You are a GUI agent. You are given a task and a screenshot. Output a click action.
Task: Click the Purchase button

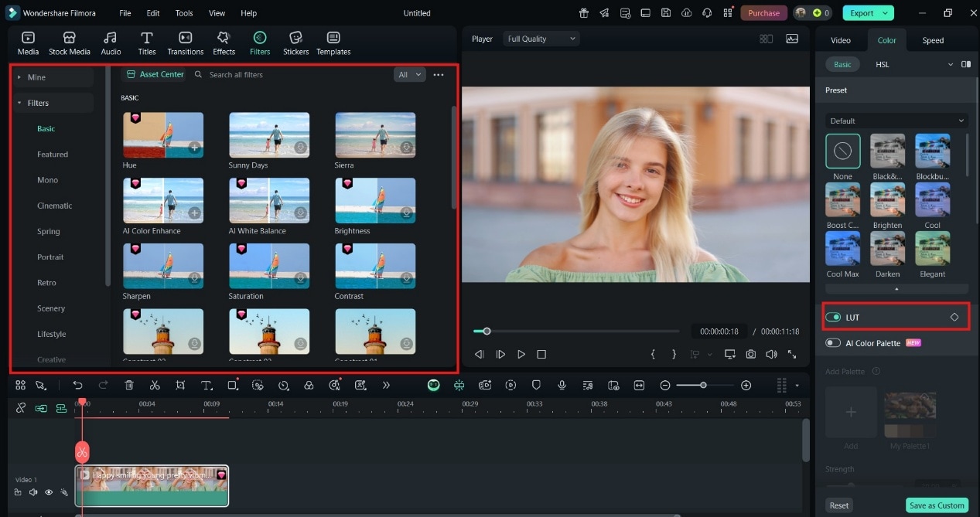pyautogui.click(x=763, y=13)
